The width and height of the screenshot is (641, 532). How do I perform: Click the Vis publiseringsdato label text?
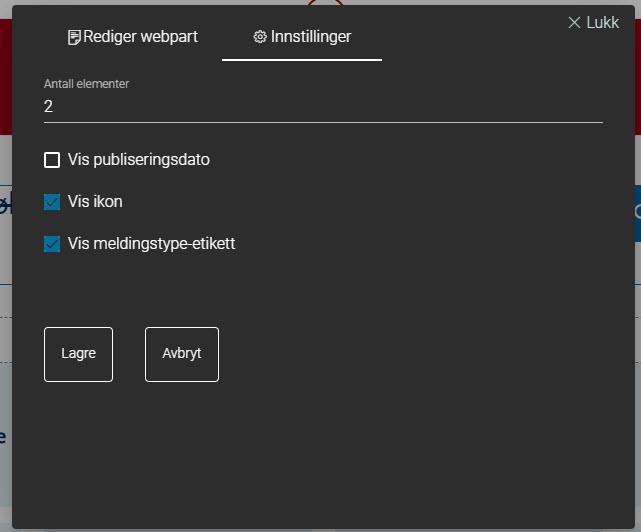[x=139, y=160]
